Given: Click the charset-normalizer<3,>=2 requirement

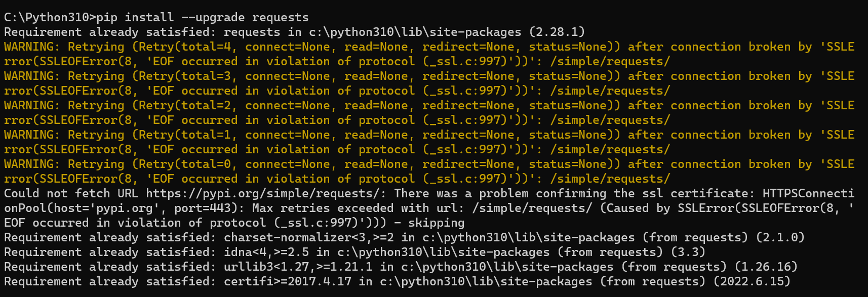Looking at the screenshot, I should [x=309, y=238].
